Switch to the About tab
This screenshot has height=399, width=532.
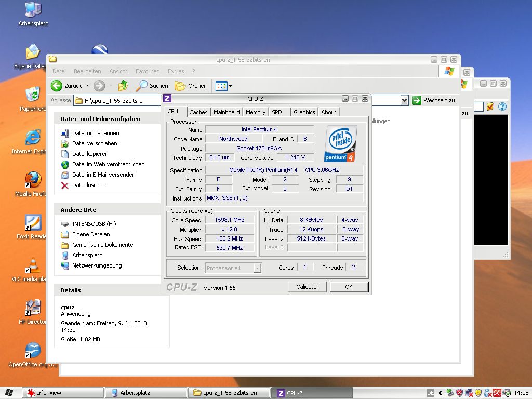pyautogui.click(x=328, y=112)
